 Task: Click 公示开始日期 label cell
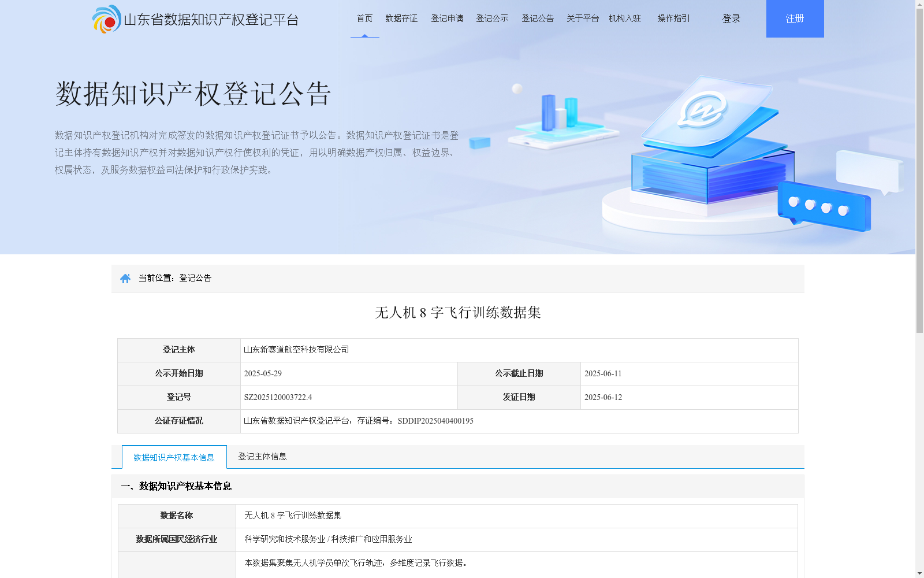pyautogui.click(x=179, y=374)
